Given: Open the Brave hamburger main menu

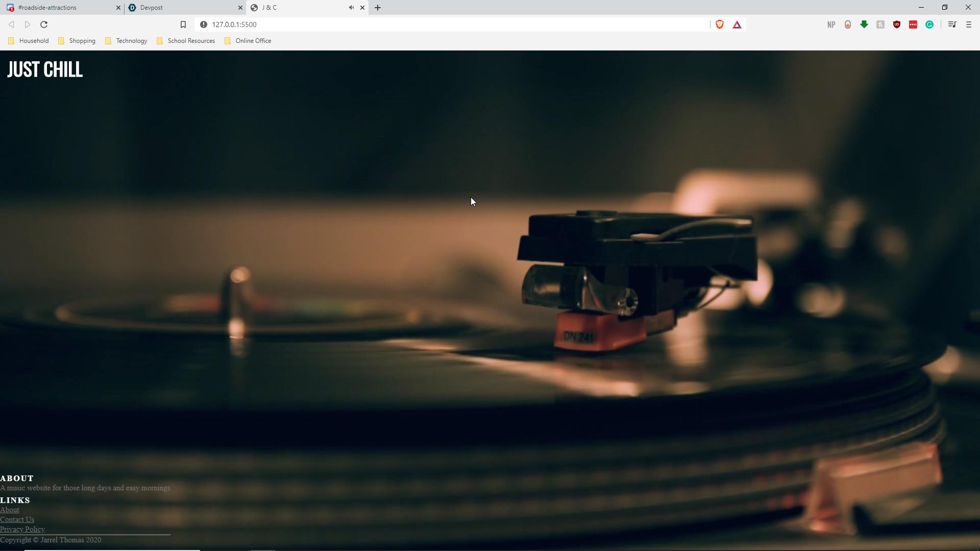Looking at the screenshot, I should click(x=969, y=24).
